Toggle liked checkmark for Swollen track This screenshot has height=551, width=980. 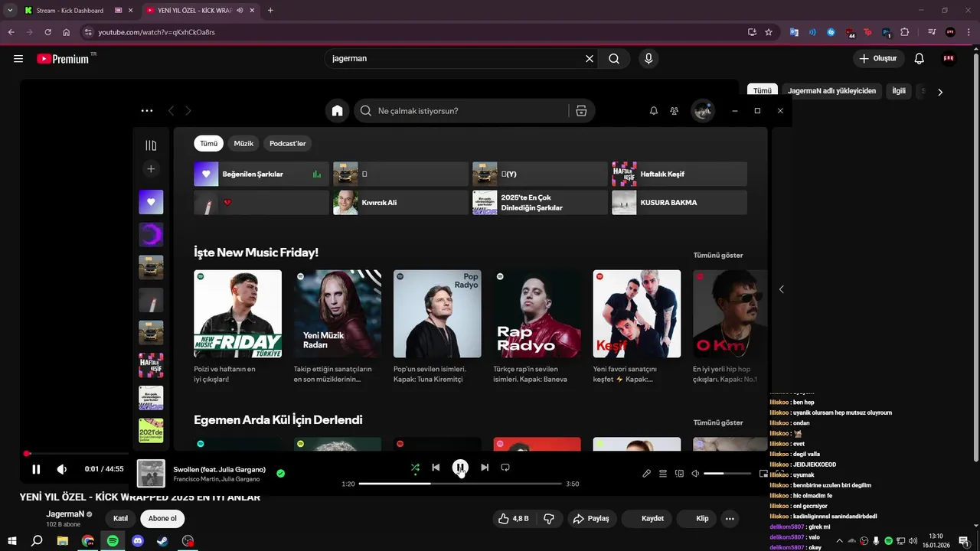click(x=281, y=474)
